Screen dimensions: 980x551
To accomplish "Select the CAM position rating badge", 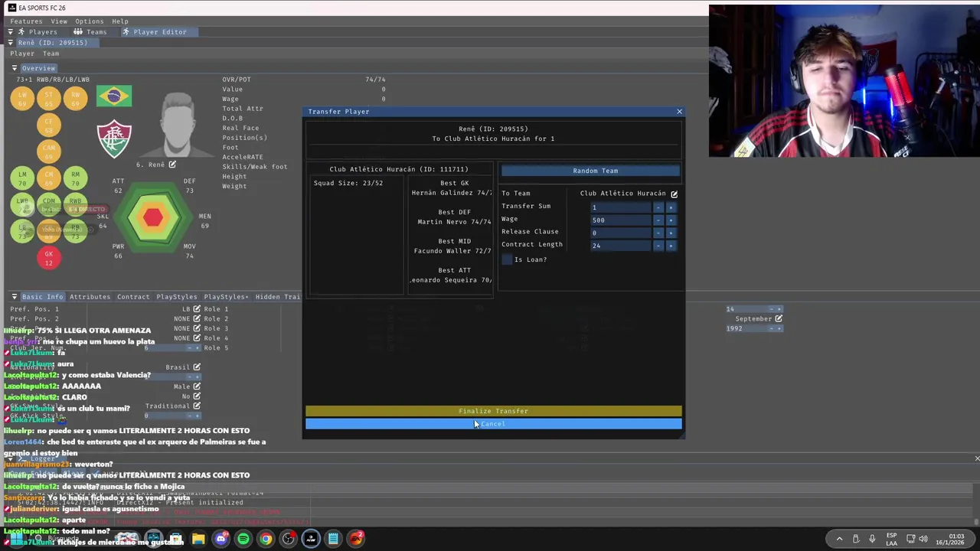I will click(x=48, y=152).
